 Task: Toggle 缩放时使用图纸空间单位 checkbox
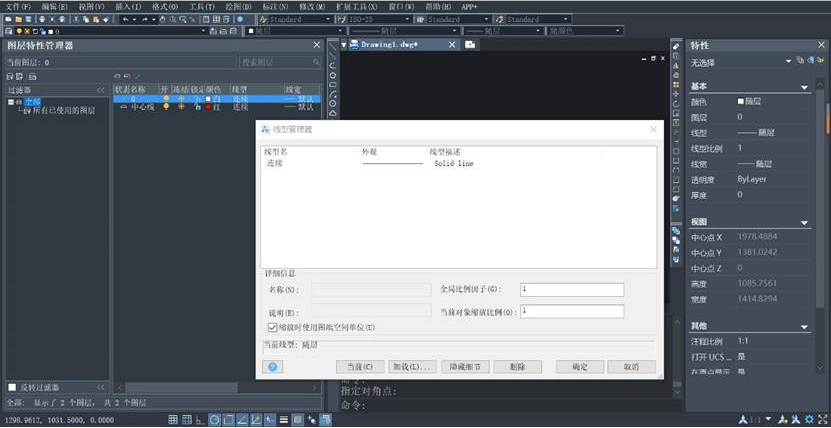point(273,327)
